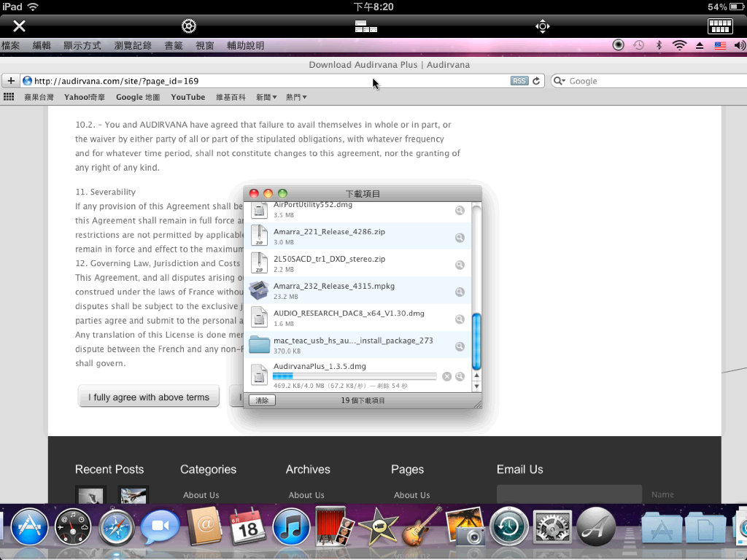This screenshot has width=747, height=560.
Task: Open the 檔案 menu
Action: pos(10,46)
